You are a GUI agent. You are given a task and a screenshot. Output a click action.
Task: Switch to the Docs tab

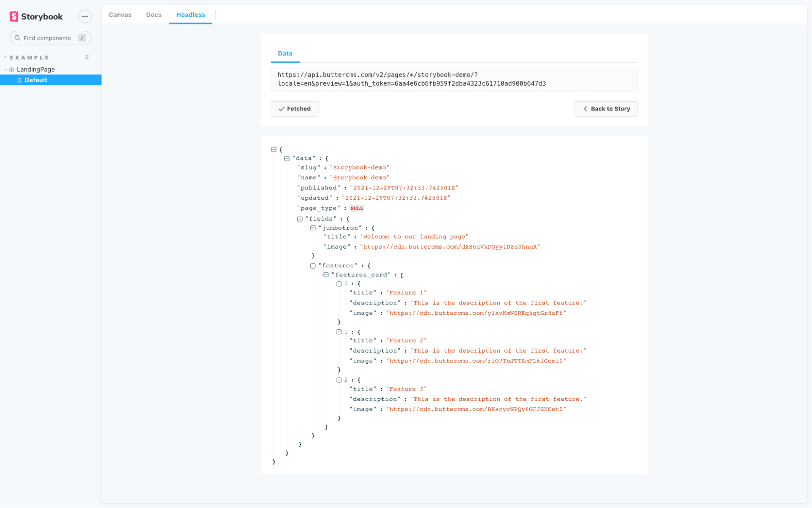[x=154, y=15]
